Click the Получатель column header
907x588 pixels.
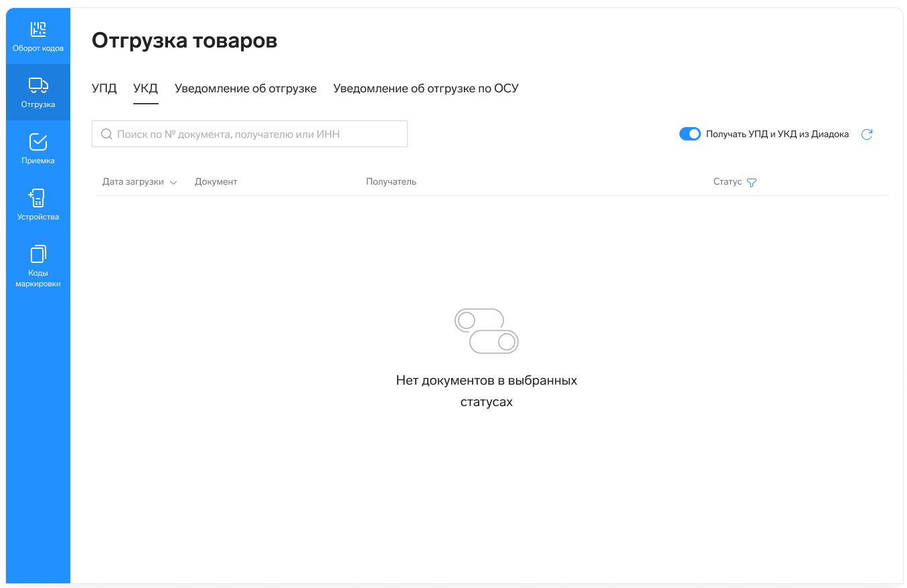pos(391,182)
